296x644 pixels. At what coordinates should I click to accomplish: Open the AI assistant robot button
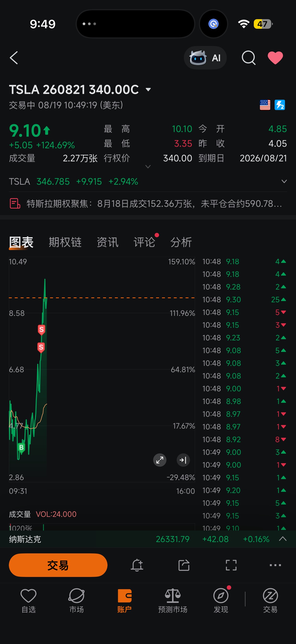(205, 58)
